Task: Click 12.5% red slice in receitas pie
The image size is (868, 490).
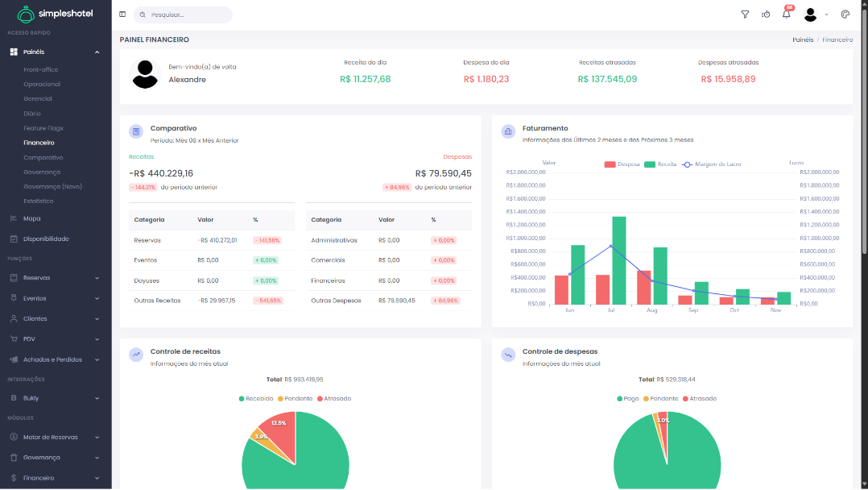Action: 283,434
